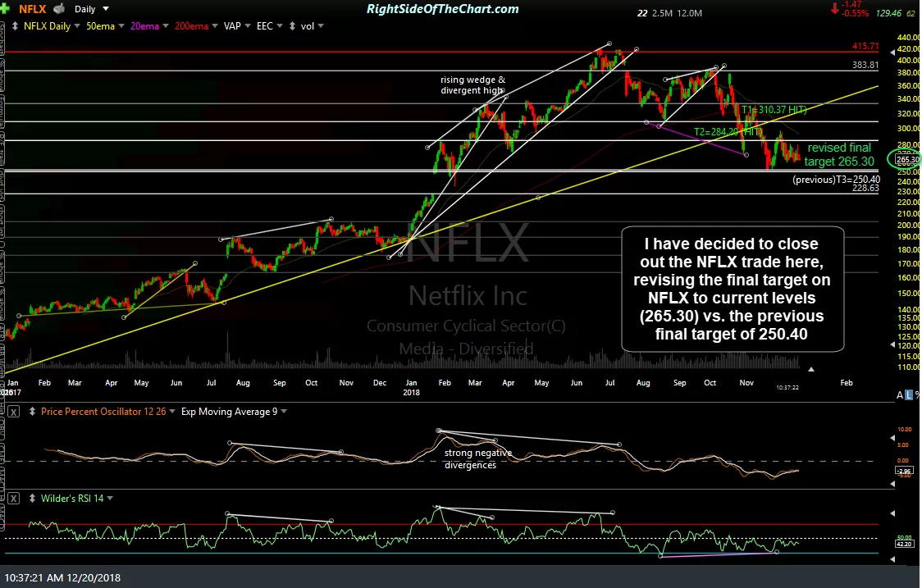This screenshot has height=588, width=922.
Task: Open the cash register trade icon beside NFLX
Action: tap(59, 9)
